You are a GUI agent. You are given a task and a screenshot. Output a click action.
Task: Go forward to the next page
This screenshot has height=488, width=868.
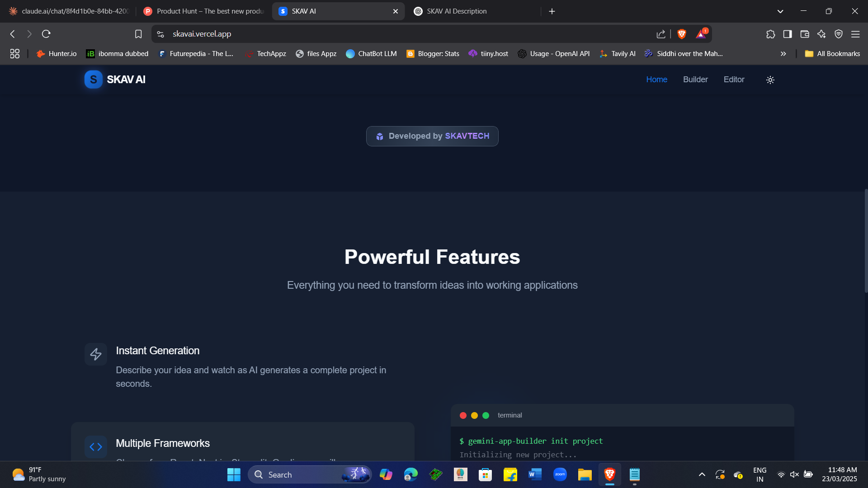point(29,34)
